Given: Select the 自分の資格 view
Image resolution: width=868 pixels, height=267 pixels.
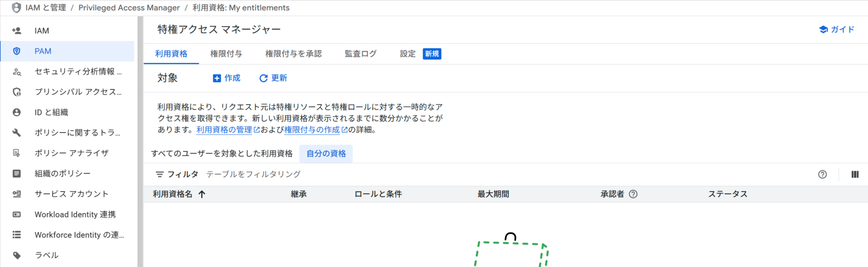Looking at the screenshot, I should pyautogui.click(x=326, y=154).
